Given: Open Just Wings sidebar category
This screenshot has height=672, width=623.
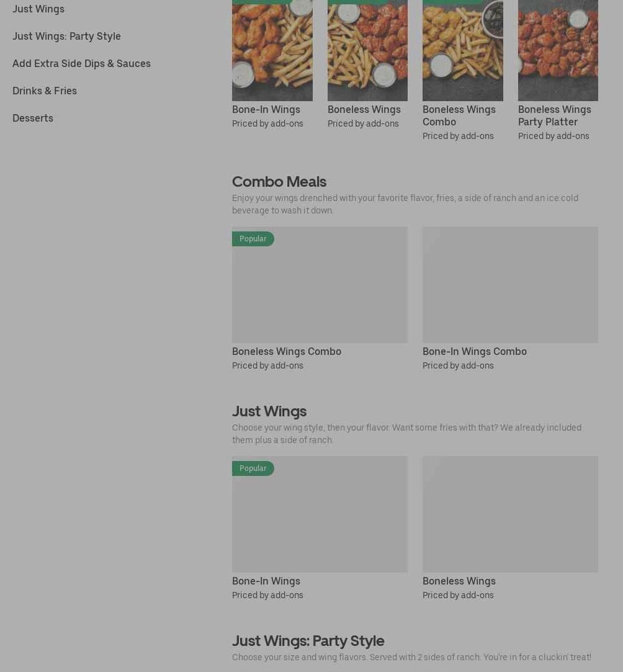Looking at the screenshot, I should point(38,9).
